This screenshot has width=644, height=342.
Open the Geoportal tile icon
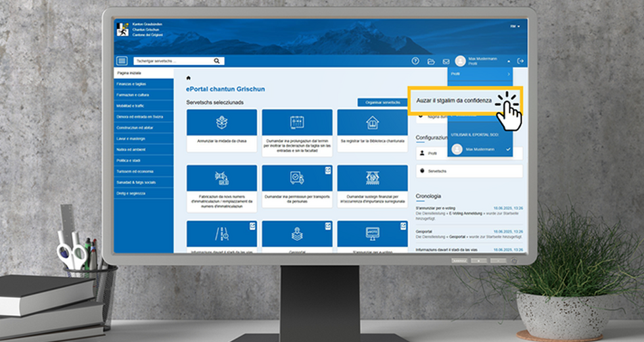297,234
